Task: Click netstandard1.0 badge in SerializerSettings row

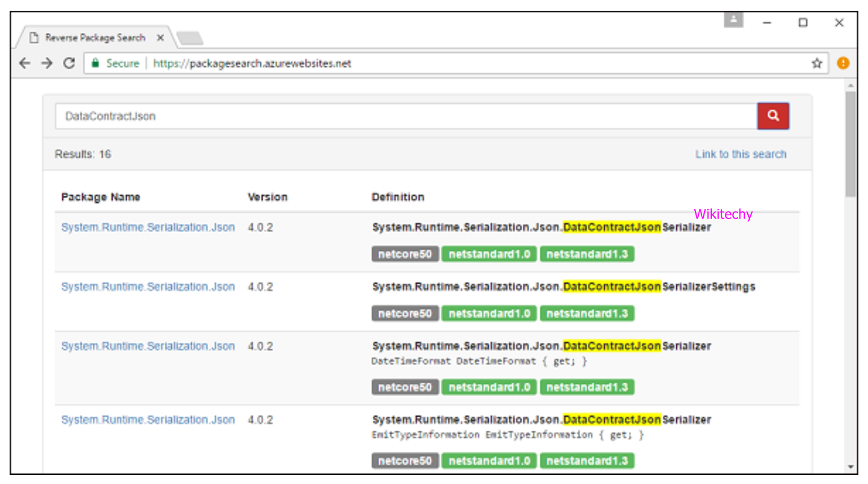Action: point(489,314)
